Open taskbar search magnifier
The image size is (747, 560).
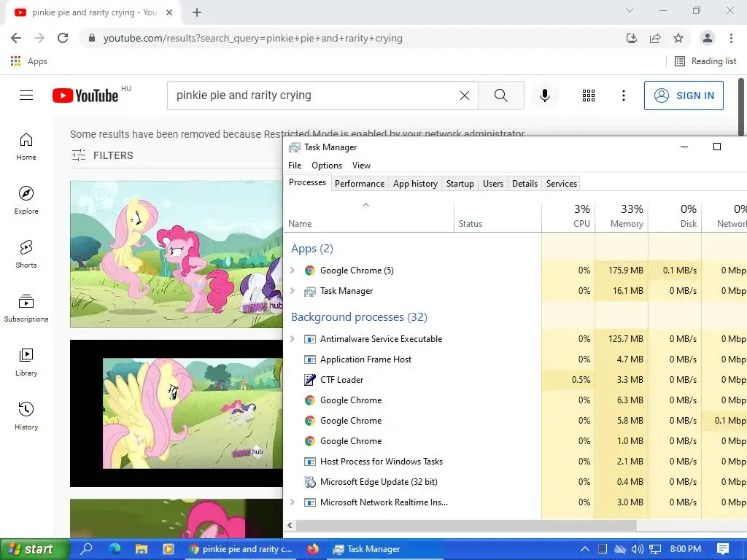(87, 548)
